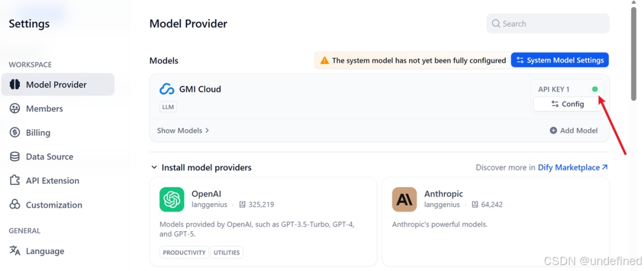Image resolution: width=644 pixels, height=271 pixels.
Task: Click the Members people icon
Action: point(15,108)
